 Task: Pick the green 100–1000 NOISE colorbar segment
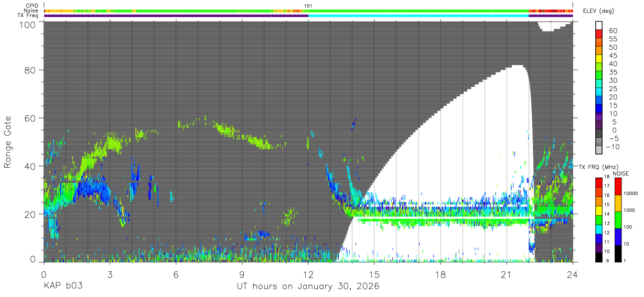point(618,219)
